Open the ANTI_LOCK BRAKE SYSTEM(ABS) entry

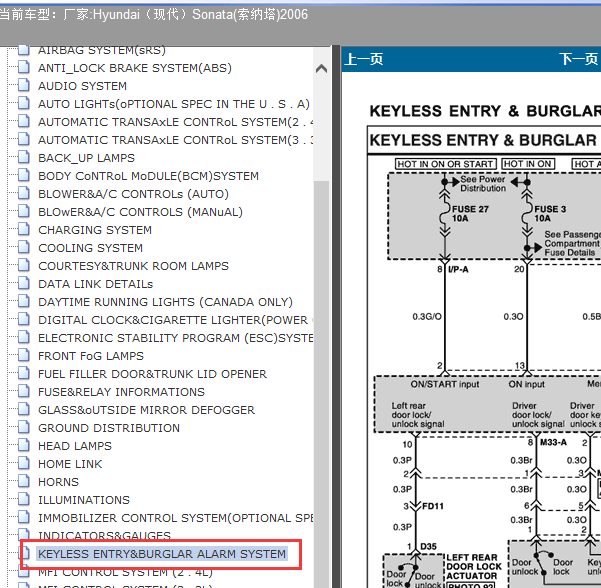(135, 68)
